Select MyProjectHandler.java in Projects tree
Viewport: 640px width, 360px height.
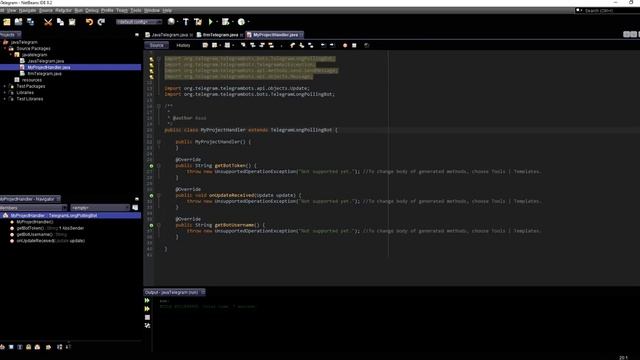point(49,67)
